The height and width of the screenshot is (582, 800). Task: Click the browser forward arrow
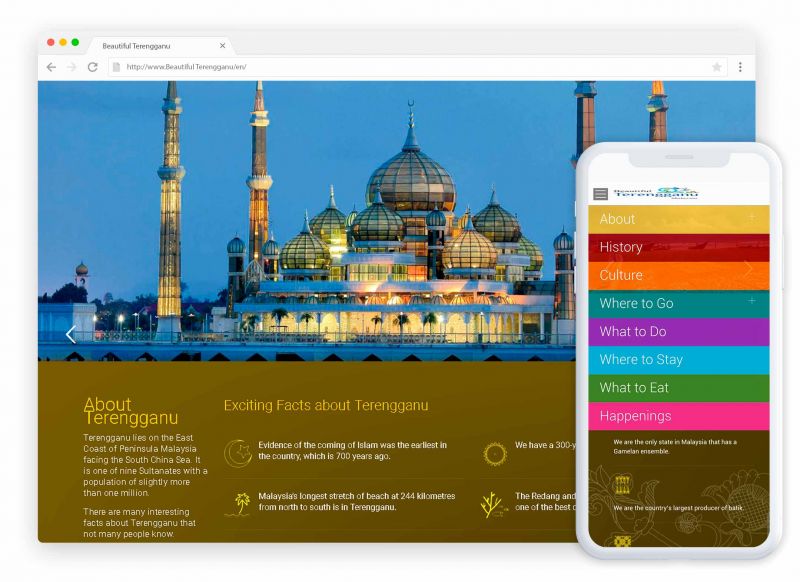(x=71, y=67)
